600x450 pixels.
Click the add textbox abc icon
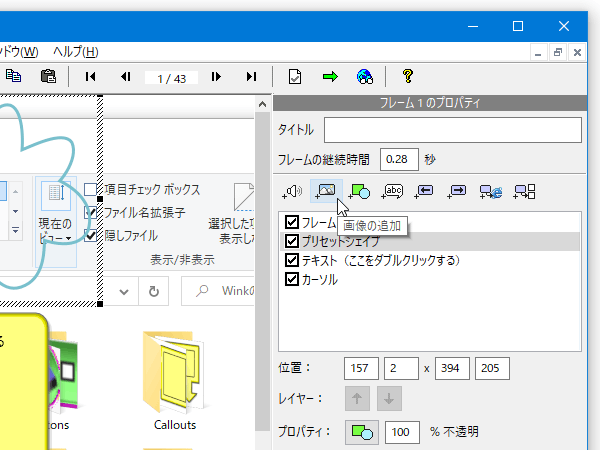pos(392,191)
